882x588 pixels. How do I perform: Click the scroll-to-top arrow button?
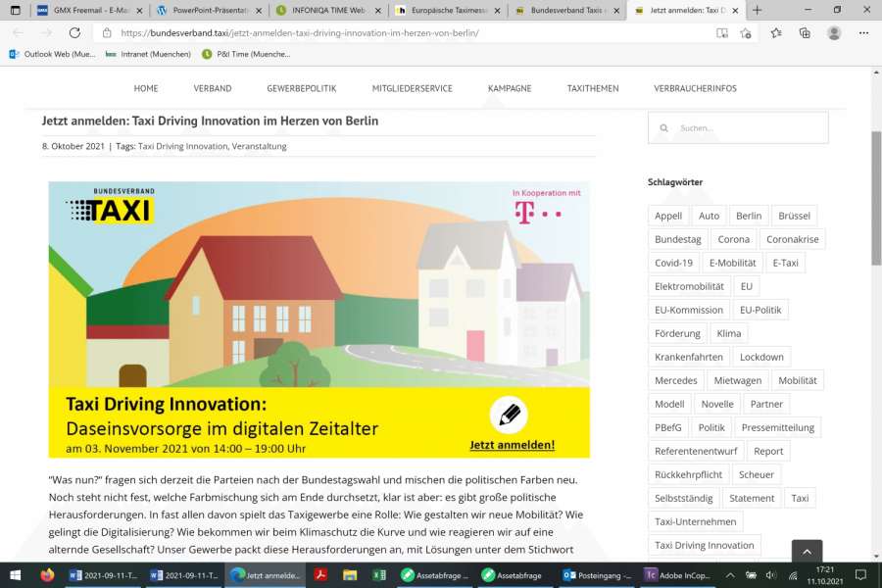tap(807, 552)
